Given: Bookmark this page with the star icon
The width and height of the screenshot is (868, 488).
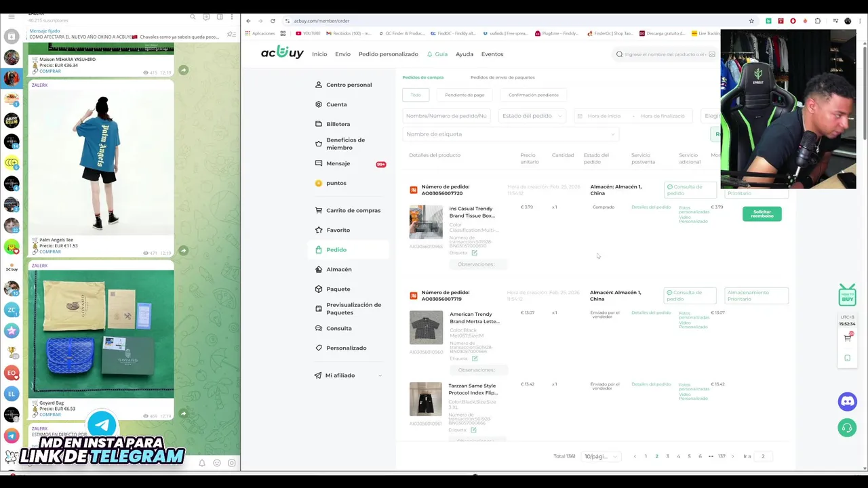Looking at the screenshot, I should click(x=751, y=21).
